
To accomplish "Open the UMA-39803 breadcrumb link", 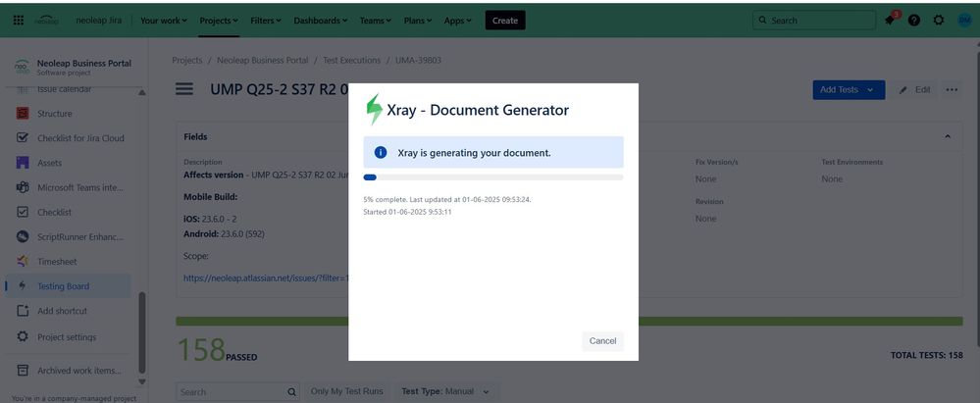I will click(418, 60).
